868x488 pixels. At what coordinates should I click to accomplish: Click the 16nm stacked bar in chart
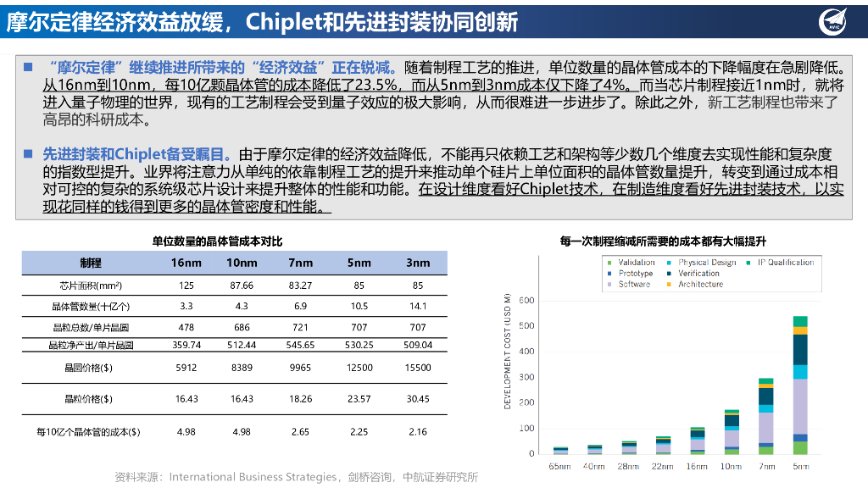coord(698,441)
